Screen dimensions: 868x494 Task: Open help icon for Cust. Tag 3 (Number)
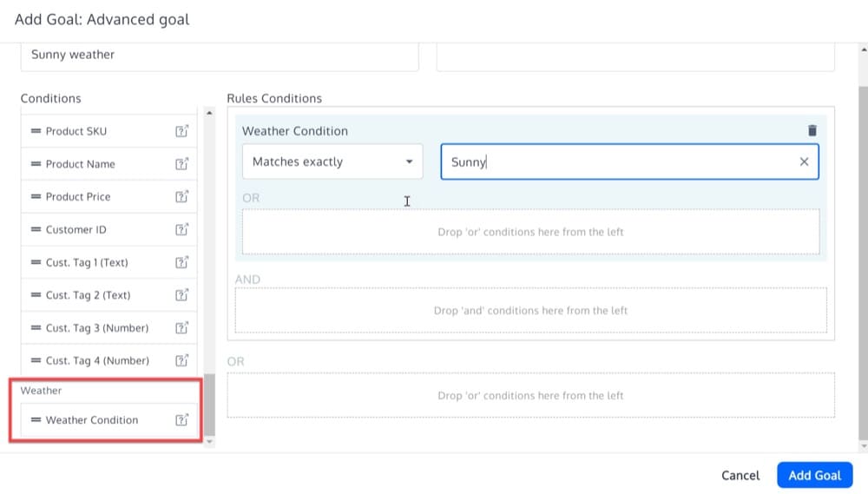coord(181,328)
